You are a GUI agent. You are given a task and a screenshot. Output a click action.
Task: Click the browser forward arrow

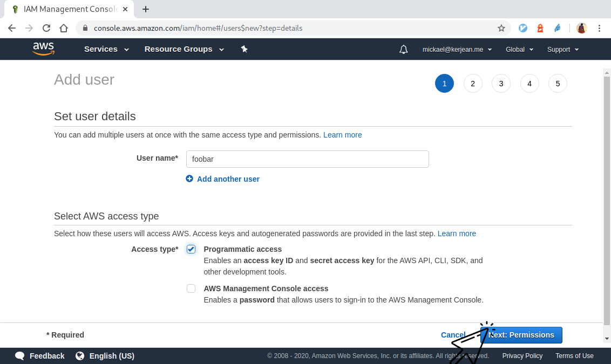click(29, 28)
